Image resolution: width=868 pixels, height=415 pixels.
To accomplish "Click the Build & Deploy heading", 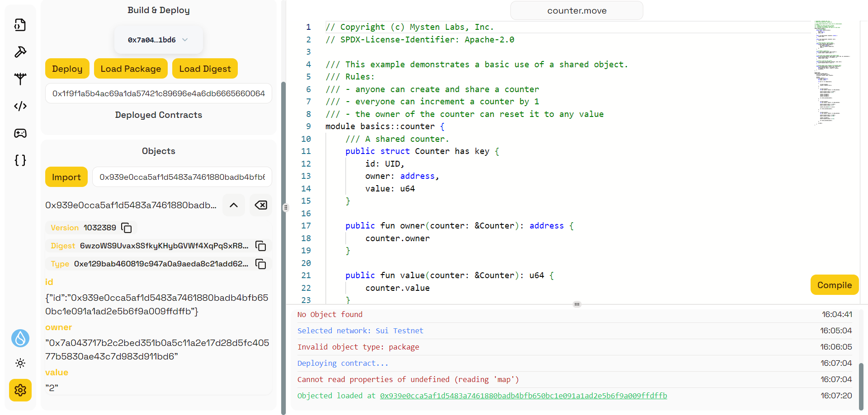I will [x=159, y=10].
